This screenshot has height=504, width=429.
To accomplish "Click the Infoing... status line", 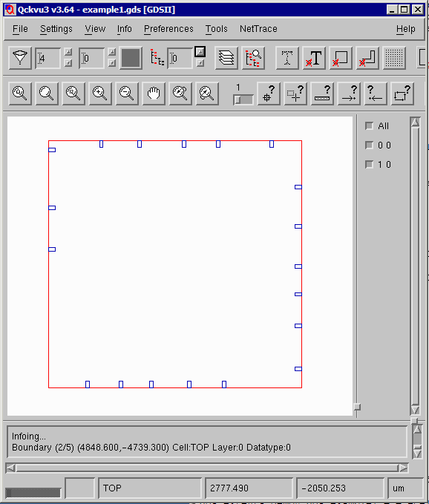I will [29, 436].
